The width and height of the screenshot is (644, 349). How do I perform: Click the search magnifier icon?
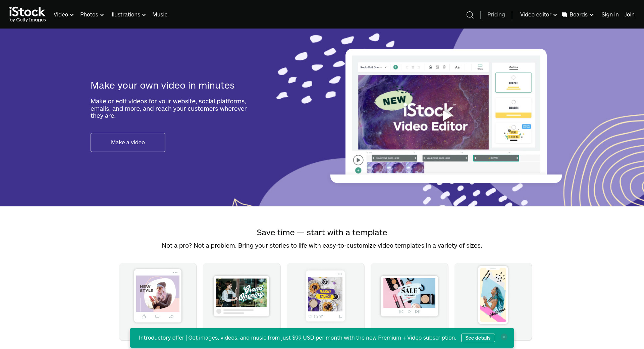tap(470, 15)
